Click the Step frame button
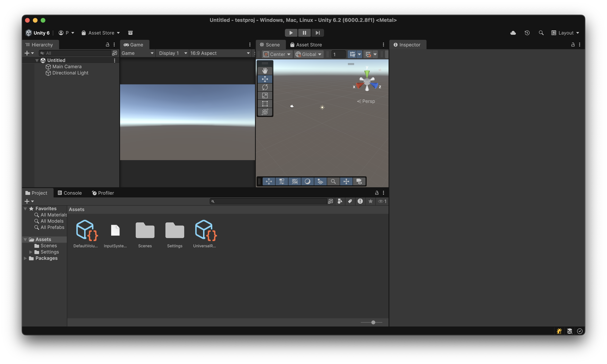Viewport: 607px width, 364px height. [318, 33]
